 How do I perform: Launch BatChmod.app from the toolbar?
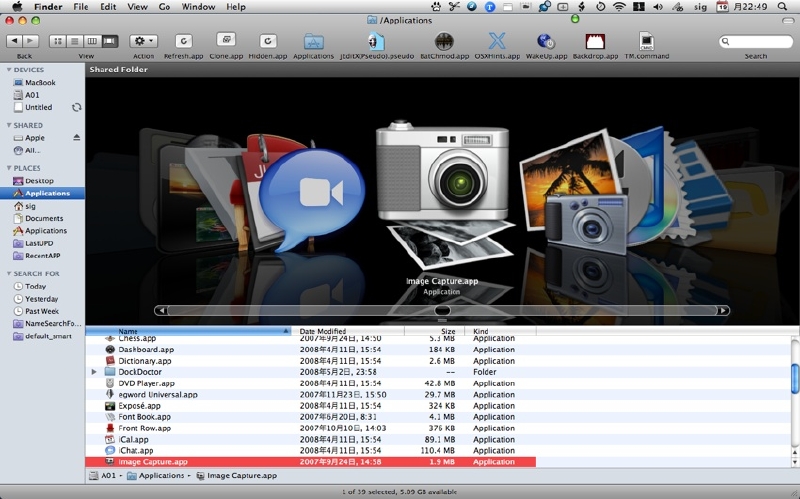click(444, 41)
